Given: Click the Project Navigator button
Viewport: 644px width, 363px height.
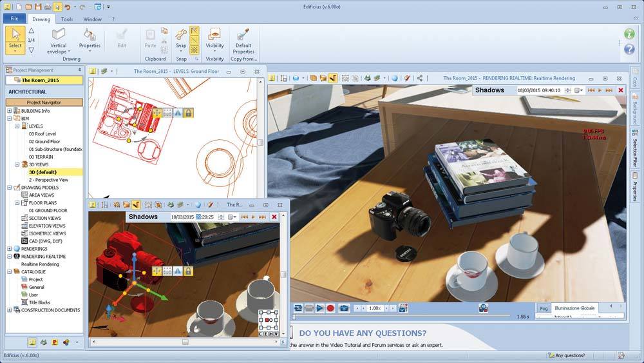Looking at the screenshot, I should tap(44, 103).
